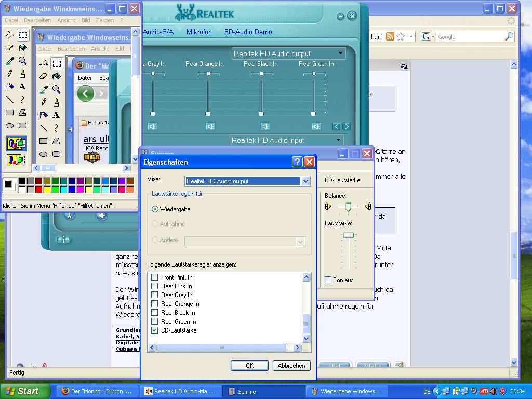The height and width of the screenshot is (399, 532).
Task: Open the Datei menu in the outer Paint window
Action: point(11,20)
